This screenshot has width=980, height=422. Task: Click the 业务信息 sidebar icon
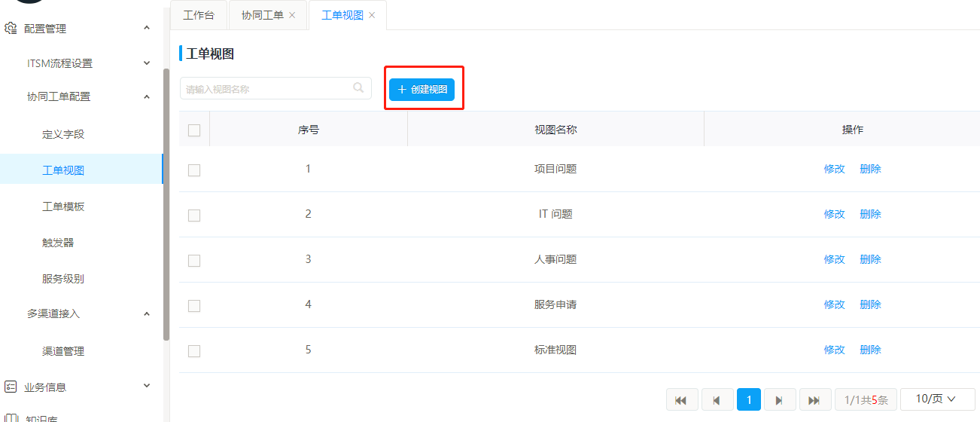(11, 387)
